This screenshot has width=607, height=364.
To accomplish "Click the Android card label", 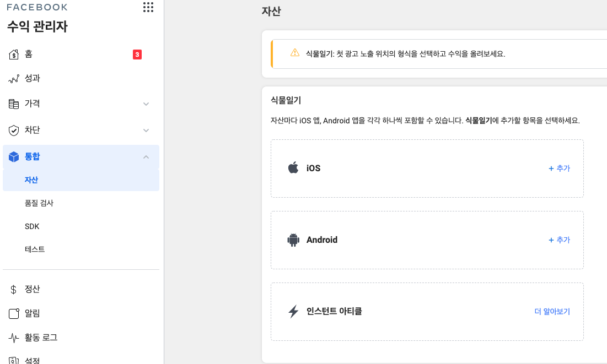I will pyautogui.click(x=322, y=240).
